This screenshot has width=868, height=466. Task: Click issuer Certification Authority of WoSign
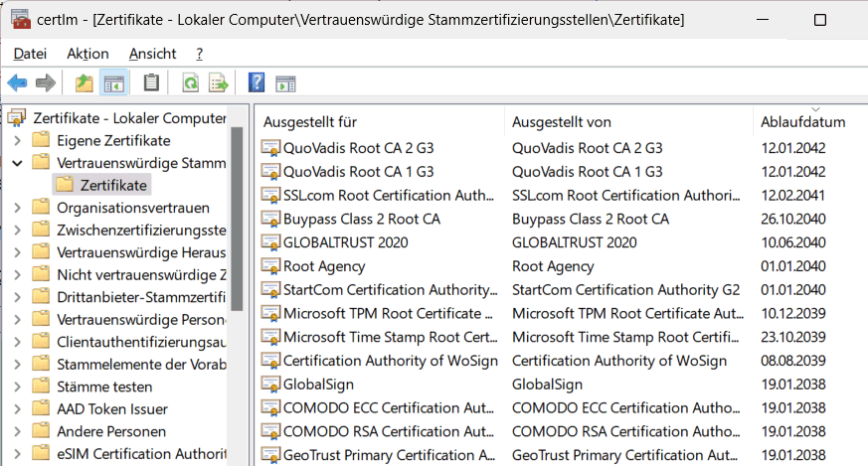(618, 361)
